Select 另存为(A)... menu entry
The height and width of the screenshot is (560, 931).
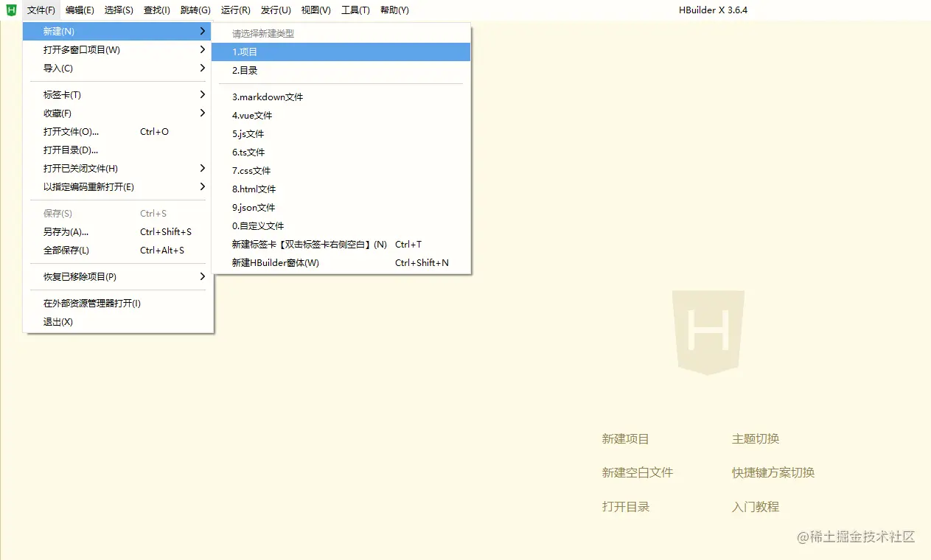point(118,232)
